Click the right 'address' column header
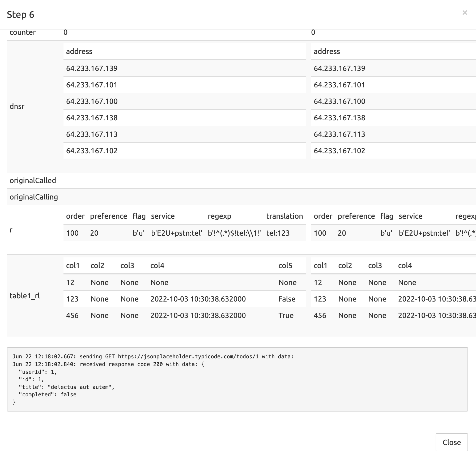Screen dimensions: 476x458 click(x=327, y=52)
